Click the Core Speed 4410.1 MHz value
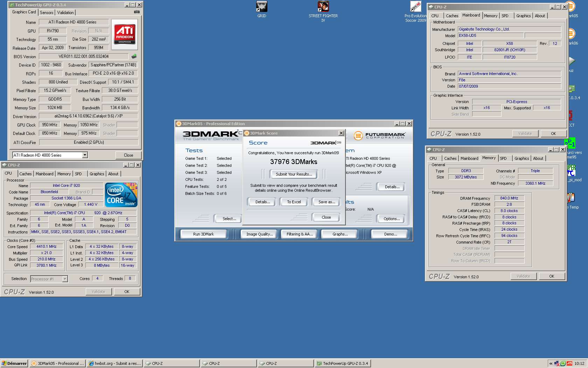Viewport: 588px width, 368px height. click(47, 246)
